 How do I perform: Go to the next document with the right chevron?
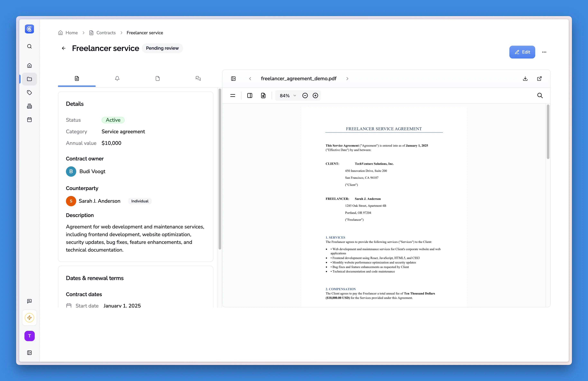point(347,78)
